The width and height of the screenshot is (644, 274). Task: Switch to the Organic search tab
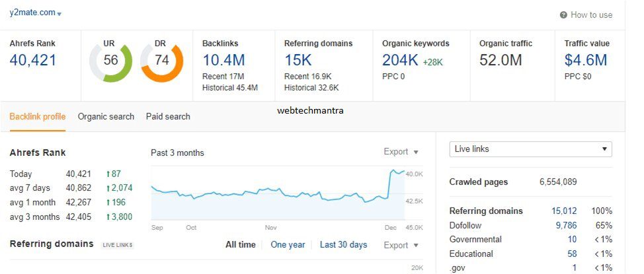click(x=106, y=116)
